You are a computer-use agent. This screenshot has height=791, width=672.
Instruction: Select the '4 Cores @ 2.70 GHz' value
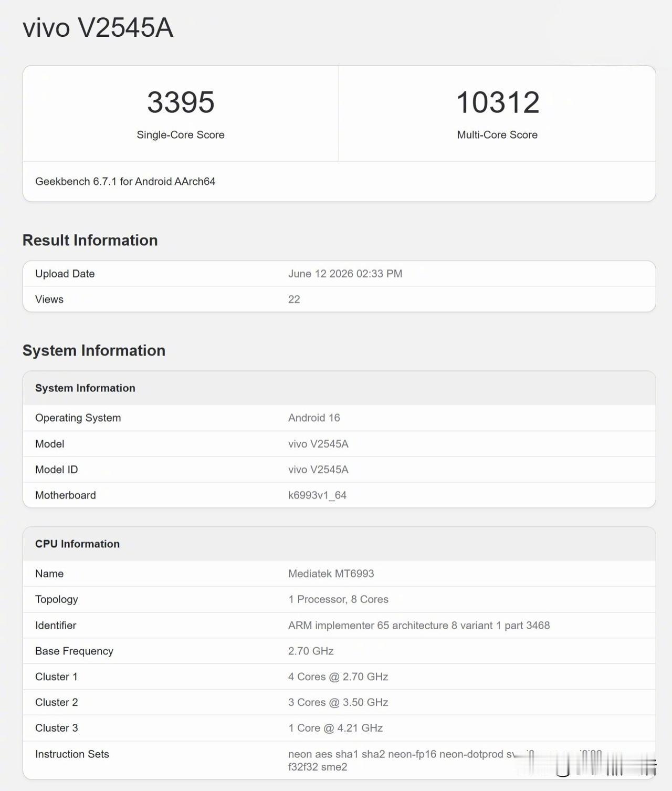click(x=338, y=677)
